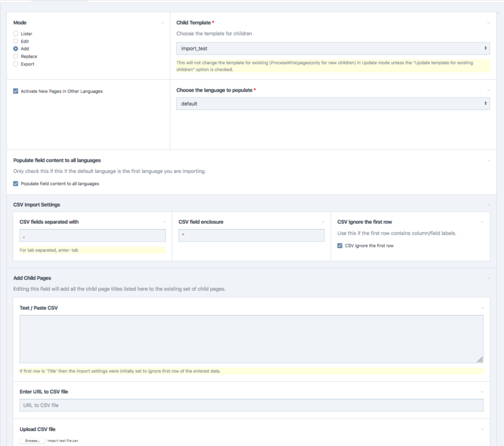Screen dimensions: 504x446
Task: Open the language to populate dropdown
Action: point(333,103)
